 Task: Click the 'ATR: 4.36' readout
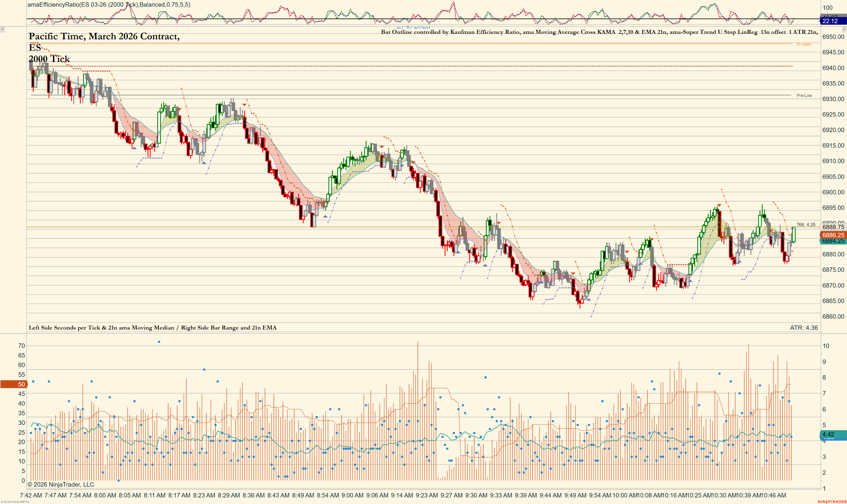[x=804, y=328]
